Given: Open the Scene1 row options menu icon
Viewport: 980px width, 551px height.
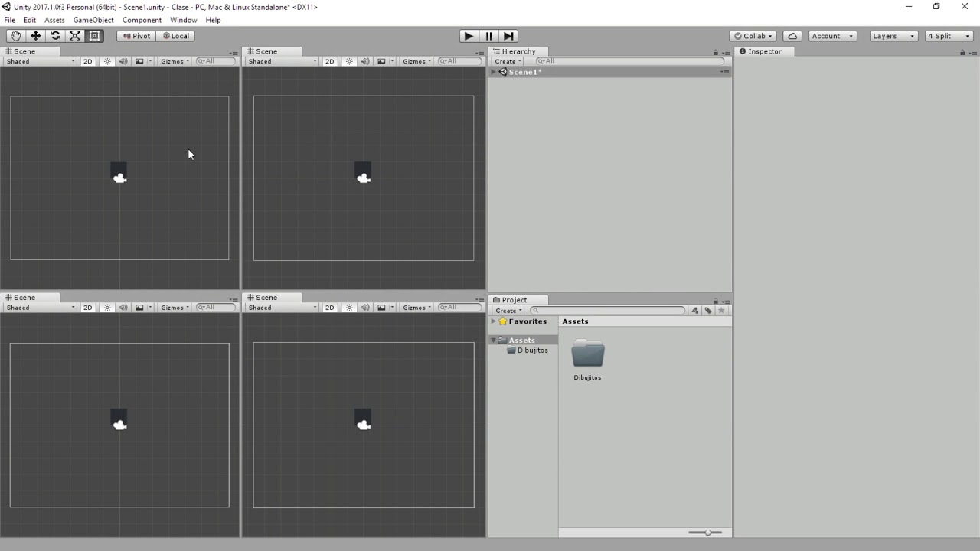Looking at the screenshot, I should click(x=724, y=72).
